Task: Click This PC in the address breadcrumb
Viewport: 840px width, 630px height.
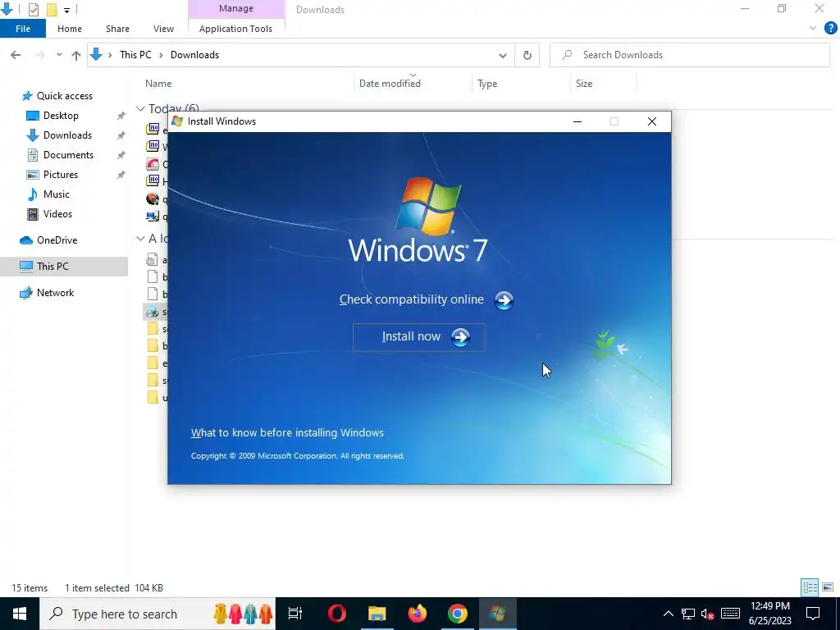Action: (135, 55)
